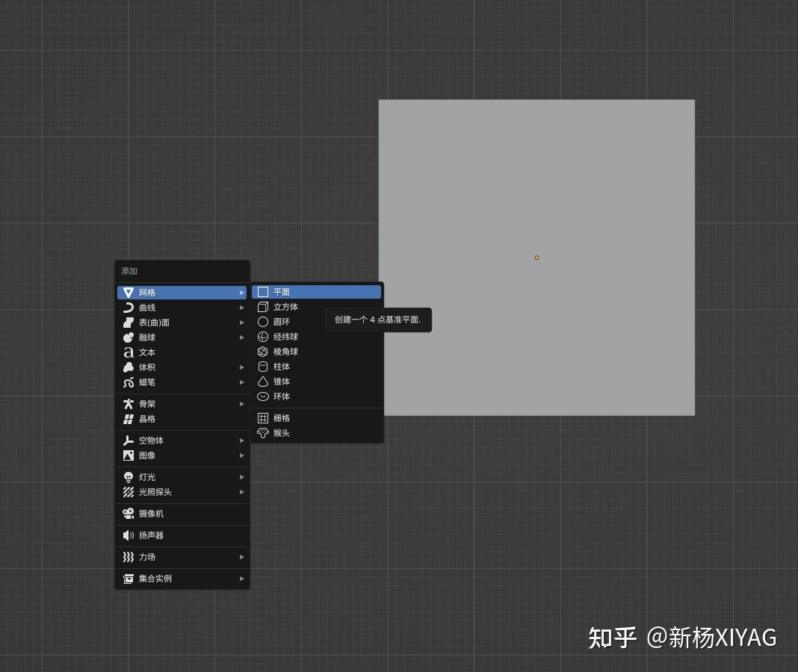Screen dimensions: 798x672
Task: Choose 圆环 label in mesh submenu
Action: pos(282,322)
